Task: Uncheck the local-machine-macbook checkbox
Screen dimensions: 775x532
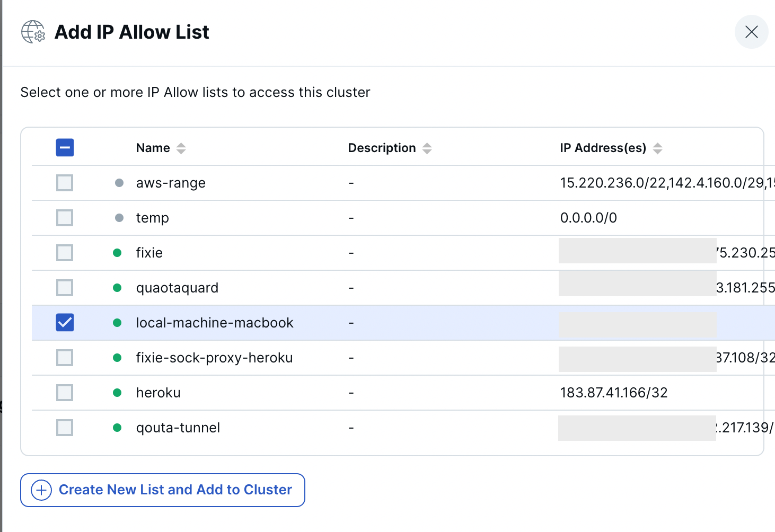Action: click(x=65, y=323)
